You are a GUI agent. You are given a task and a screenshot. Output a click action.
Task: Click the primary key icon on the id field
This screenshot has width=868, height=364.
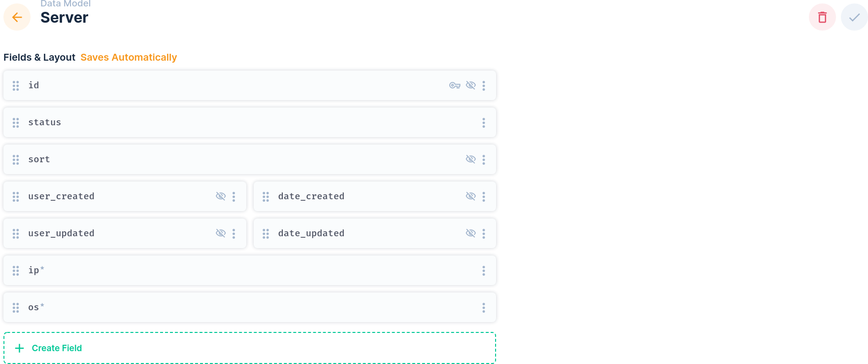(455, 85)
